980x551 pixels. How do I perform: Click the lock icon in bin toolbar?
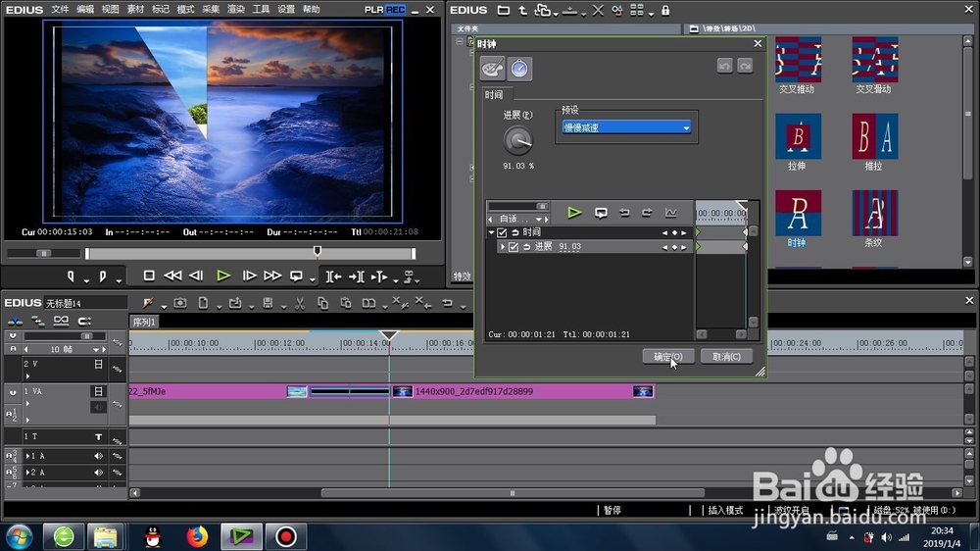pyautogui.click(x=665, y=10)
